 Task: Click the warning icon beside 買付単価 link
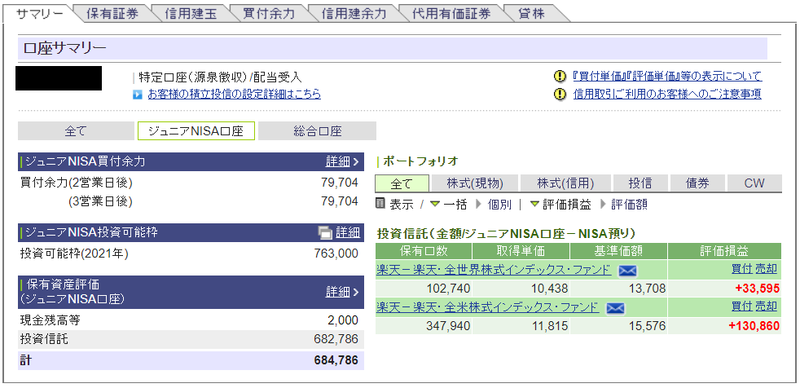point(560,77)
